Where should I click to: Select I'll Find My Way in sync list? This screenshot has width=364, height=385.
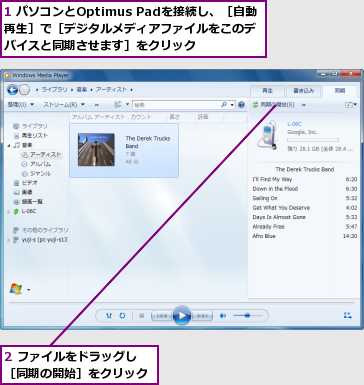pos(305,179)
